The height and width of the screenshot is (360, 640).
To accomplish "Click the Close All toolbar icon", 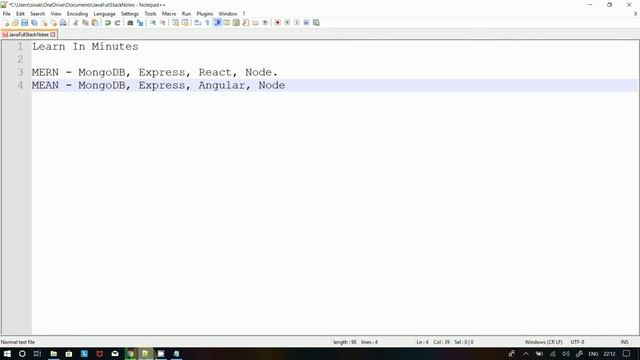I will 53,22.
